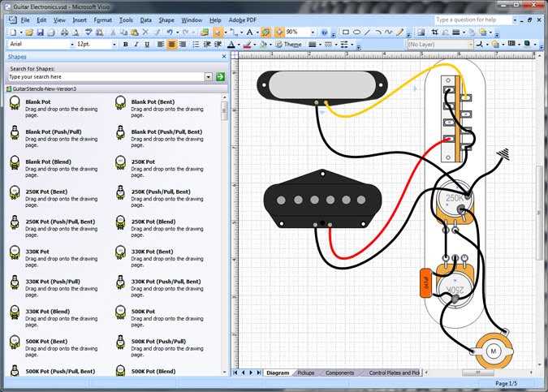Toggle Underline formatting

[147, 45]
